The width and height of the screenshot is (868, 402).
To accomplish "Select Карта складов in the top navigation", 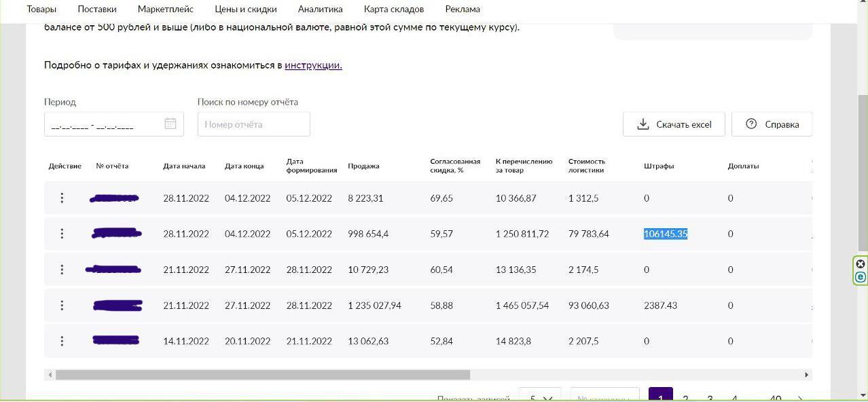I will pos(394,10).
